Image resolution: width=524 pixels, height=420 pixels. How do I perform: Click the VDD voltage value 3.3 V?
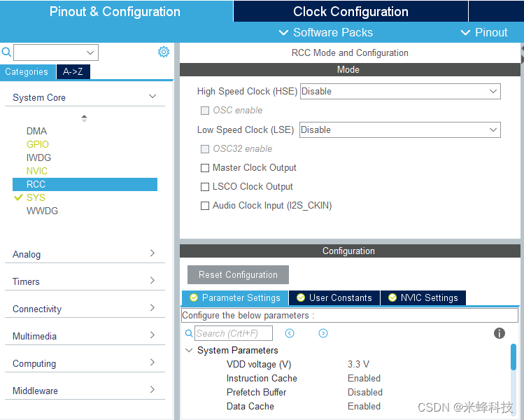coord(358,364)
